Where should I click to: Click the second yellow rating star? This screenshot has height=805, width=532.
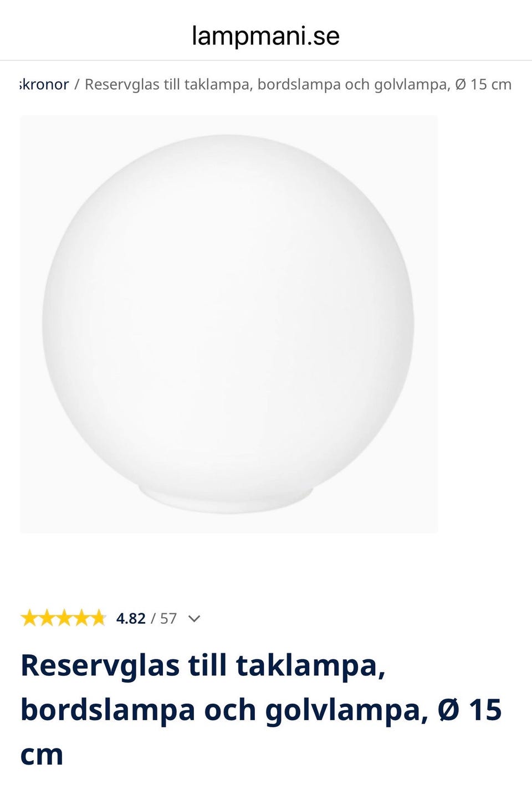46,618
